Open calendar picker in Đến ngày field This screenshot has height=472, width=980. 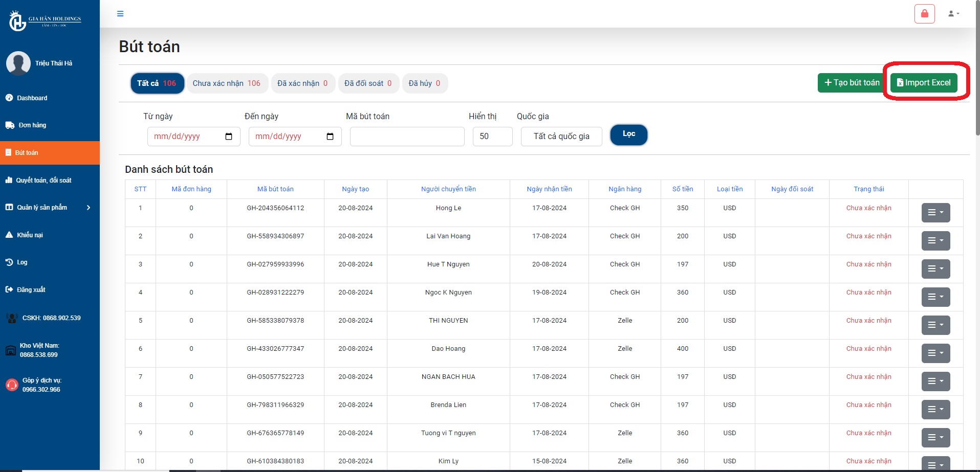pos(330,137)
